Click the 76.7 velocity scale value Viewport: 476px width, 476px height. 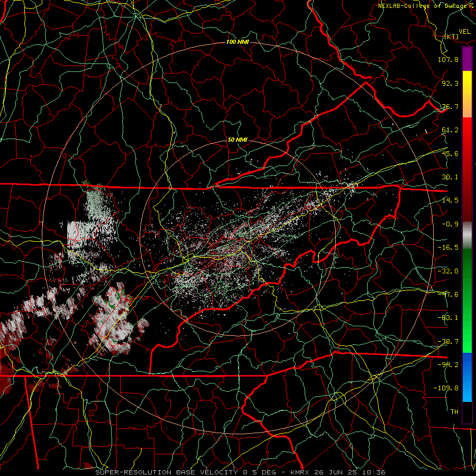450,106
